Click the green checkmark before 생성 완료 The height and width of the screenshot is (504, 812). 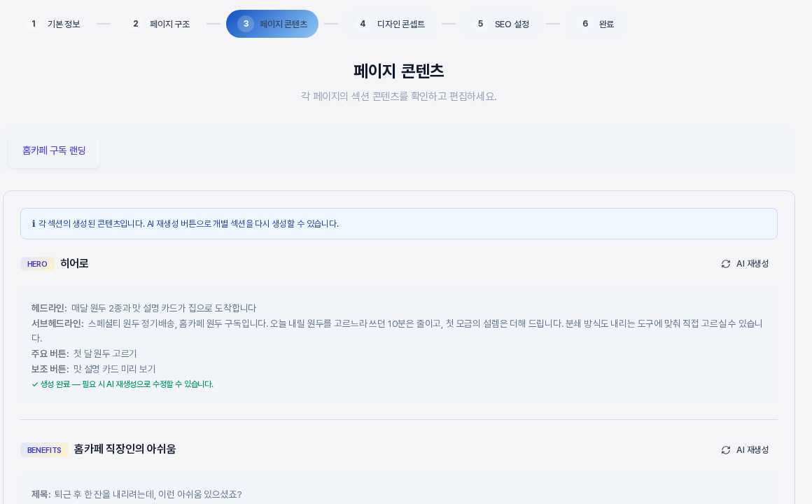35,384
